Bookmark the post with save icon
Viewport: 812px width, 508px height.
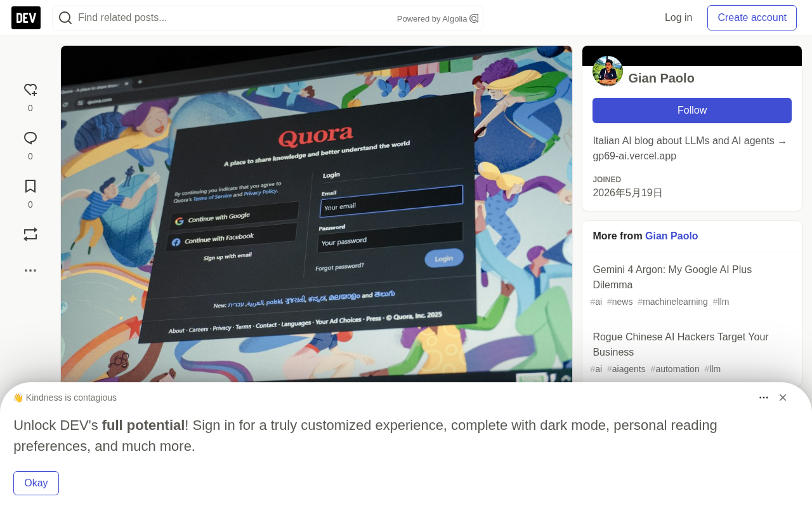30,186
